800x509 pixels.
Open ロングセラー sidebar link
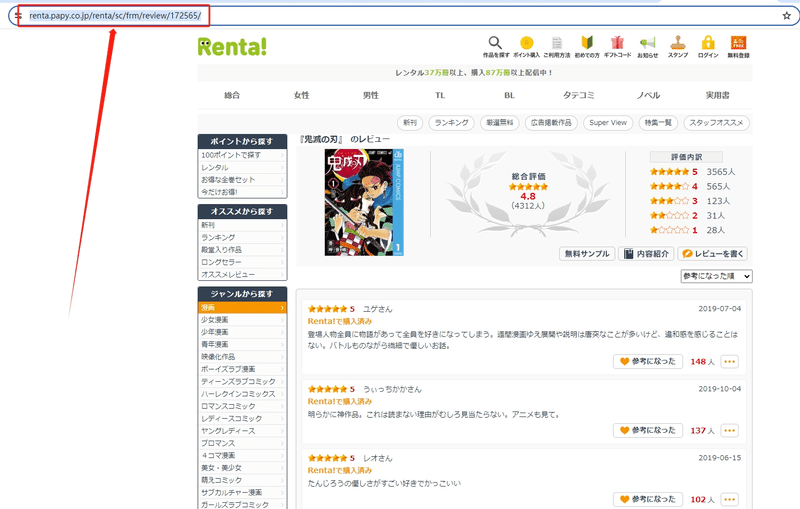[x=242, y=262]
